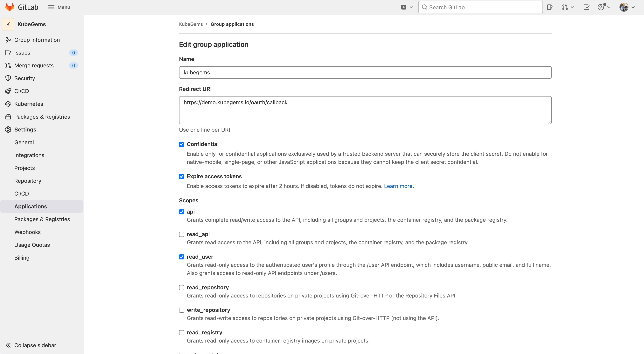The image size is (644, 354).
Task: Click the Packages & Registries box icon
Action: click(x=8, y=117)
